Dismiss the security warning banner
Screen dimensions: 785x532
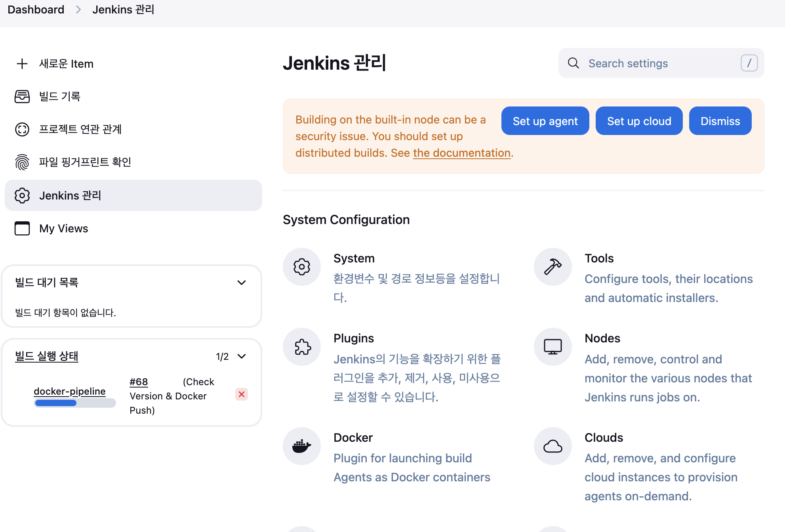[x=720, y=121]
